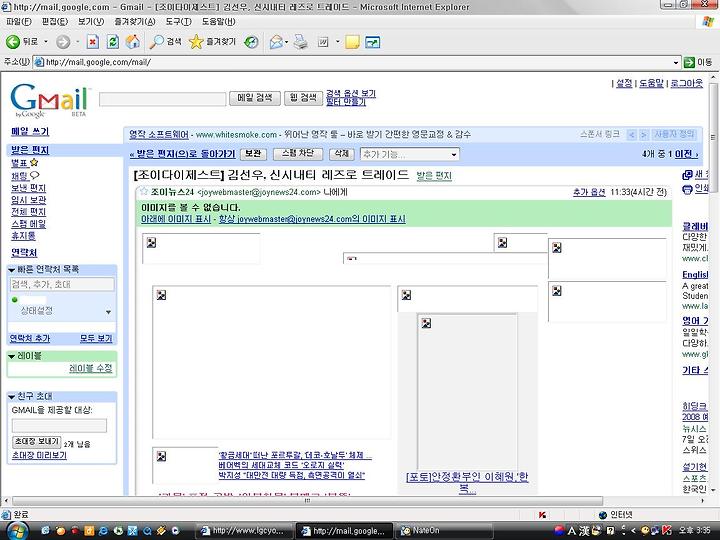Open the Back button history dropdown arrow
The image size is (720, 540).
pyautogui.click(x=46, y=42)
